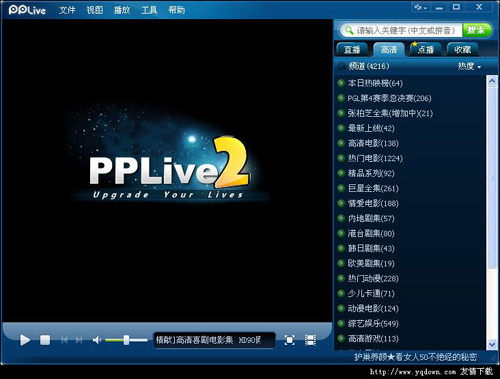Click green icon beside 内地剧集(57)
Viewport: 500px width, 379px height.
coord(341,218)
